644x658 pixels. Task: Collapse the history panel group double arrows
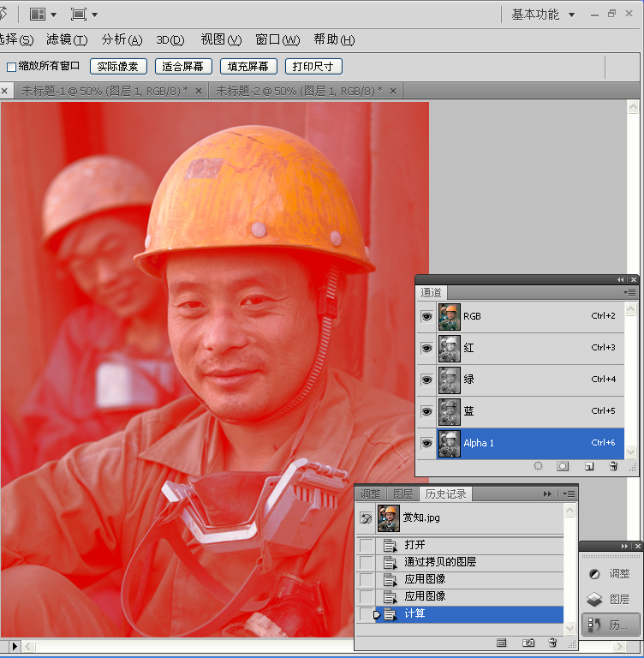[x=547, y=493]
